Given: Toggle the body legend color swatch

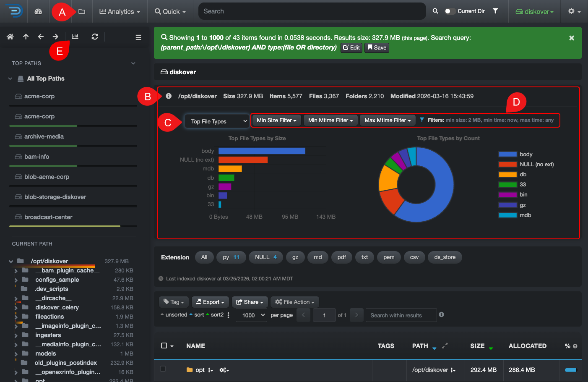Looking at the screenshot, I should click(507, 154).
